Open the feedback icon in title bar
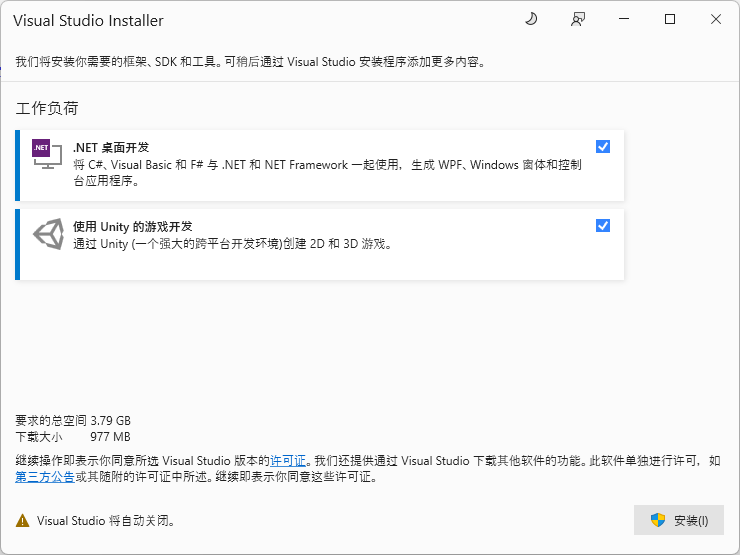Image resolution: width=740 pixels, height=555 pixels. (578, 19)
